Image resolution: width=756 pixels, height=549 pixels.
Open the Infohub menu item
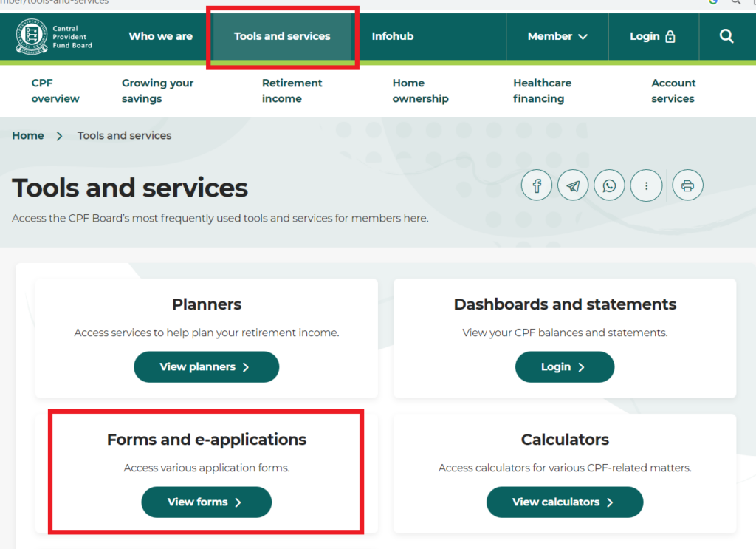click(392, 35)
